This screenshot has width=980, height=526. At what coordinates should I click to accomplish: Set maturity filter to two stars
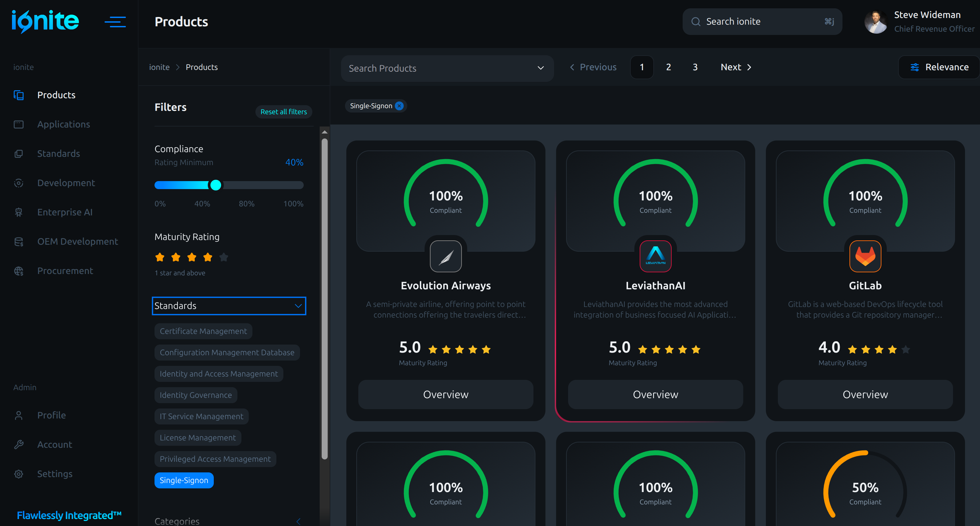(176, 257)
